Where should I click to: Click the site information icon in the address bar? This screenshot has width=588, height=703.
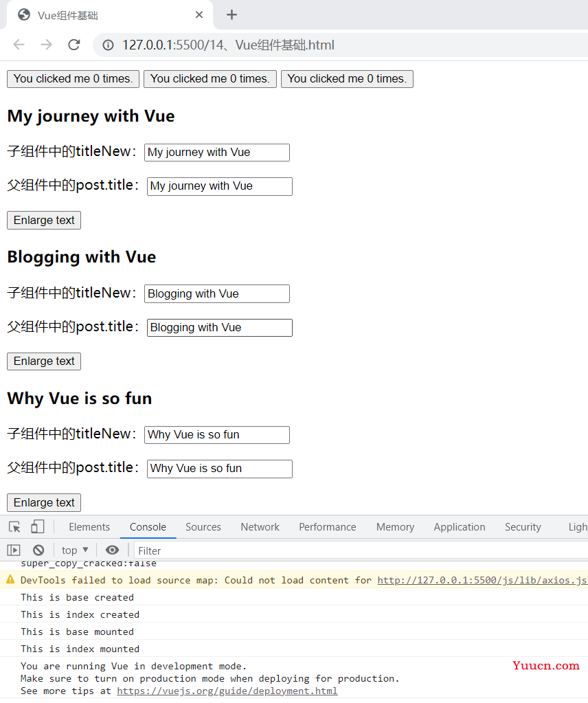(108, 45)
